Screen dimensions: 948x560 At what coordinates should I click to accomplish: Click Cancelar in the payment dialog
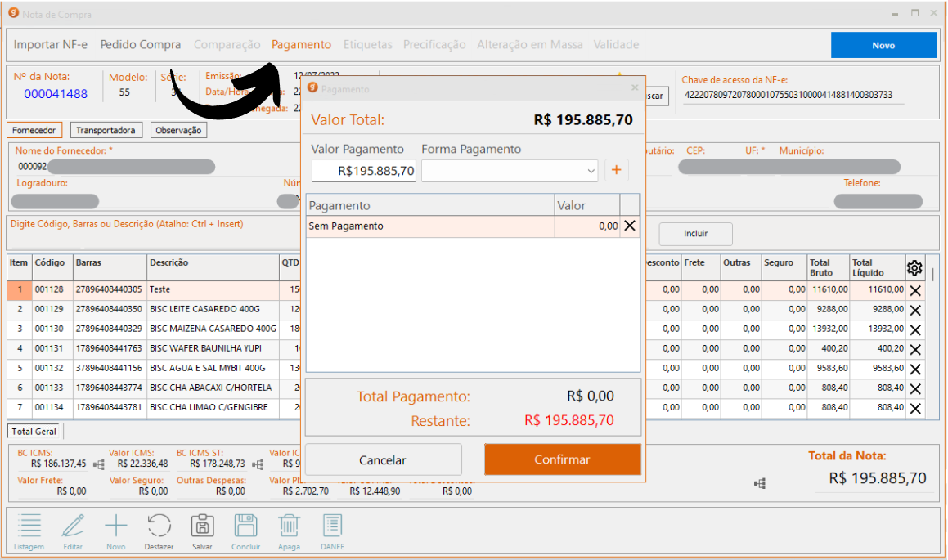click(383, 459)
